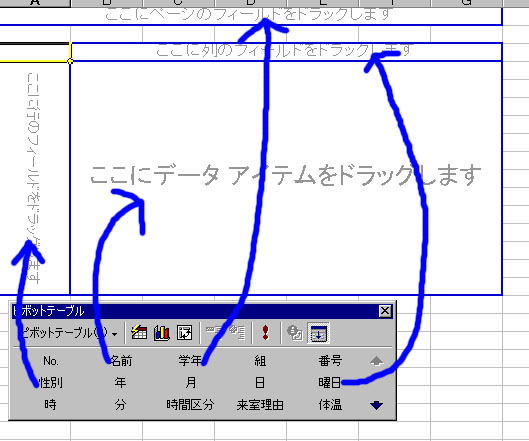The height and width of the screenshot is (441, 529).
Task: Click the Hide Detail icon
Action: tap(214, 332)
